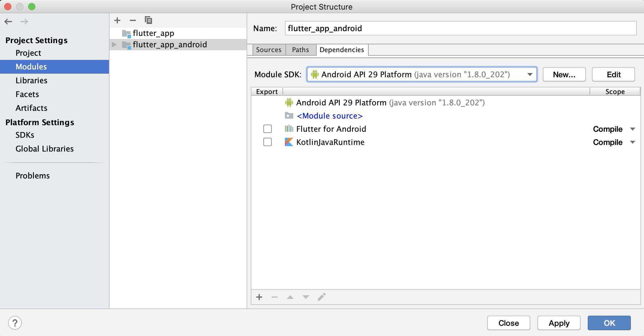The height and width of the screenshot is (336, 644).
Task: Confirm with the OK button
Action: 609,323
